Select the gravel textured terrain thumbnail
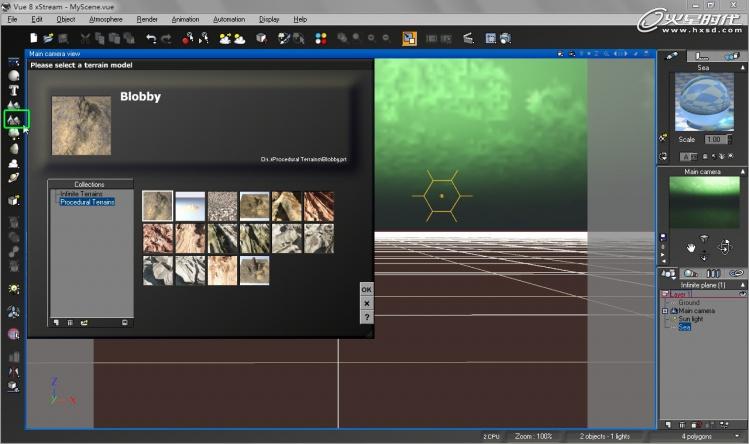Screen dimensions: 749x444 [223, 206]
